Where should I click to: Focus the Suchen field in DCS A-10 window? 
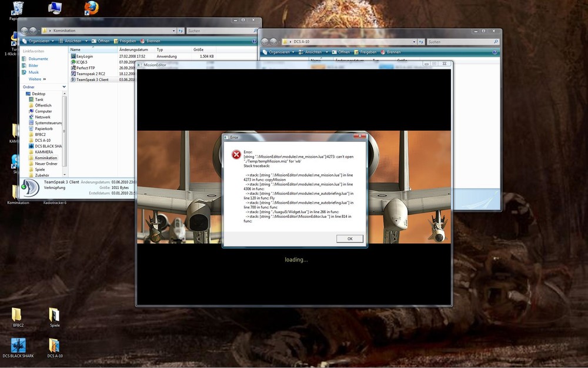tap(460, 42)
